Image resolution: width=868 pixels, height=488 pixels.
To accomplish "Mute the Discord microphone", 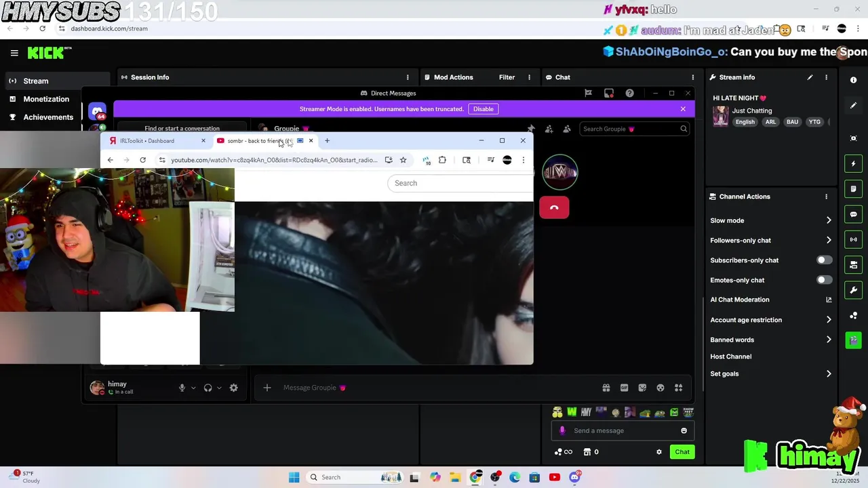I will pyautogui.click(x=182, y=388).
